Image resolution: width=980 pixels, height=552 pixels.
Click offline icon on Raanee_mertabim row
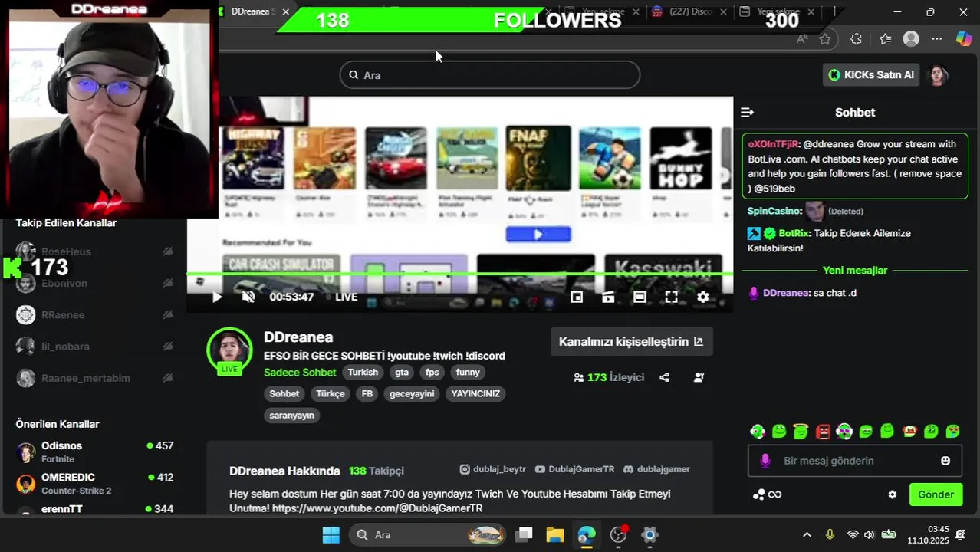click(167, 377)
